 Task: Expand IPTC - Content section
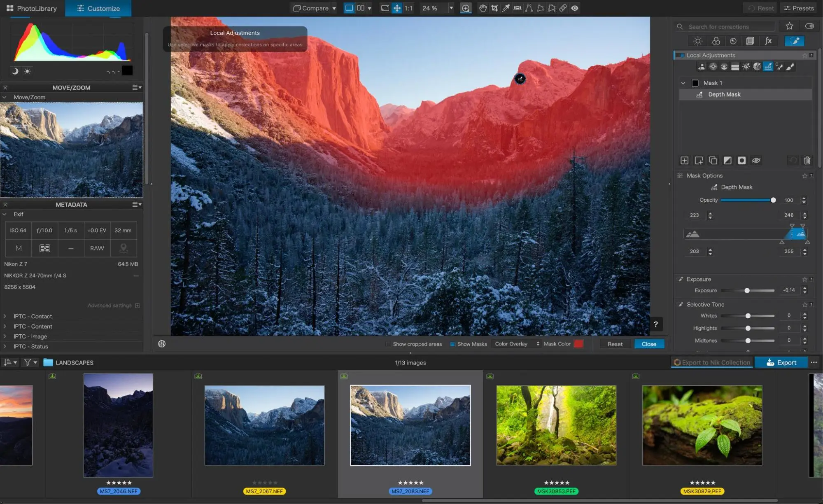(5, 326)
